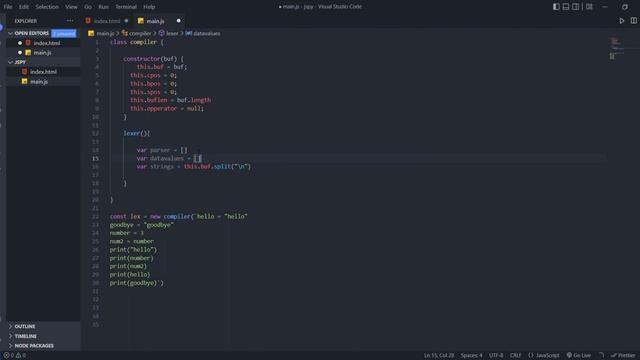Change encoding via UTF-8 status item
This screenshot has width=640, height=360.
pyautogui.click(x=496, y=356)
